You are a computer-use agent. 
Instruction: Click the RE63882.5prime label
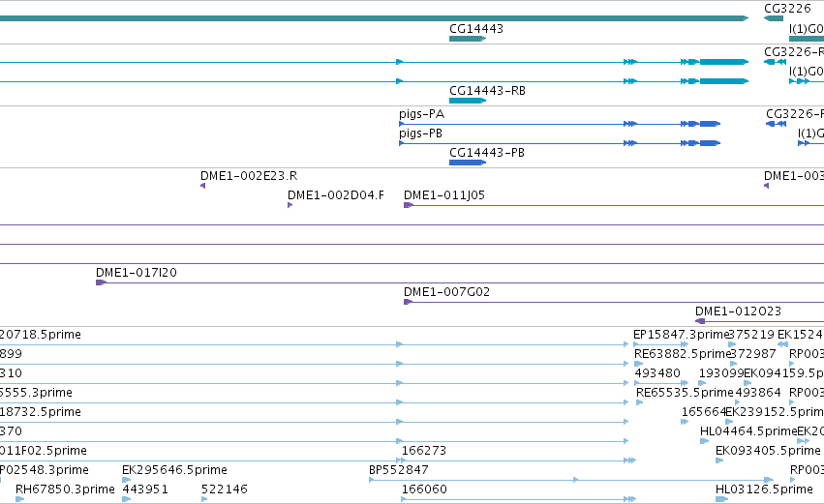(x=683, y=354)
